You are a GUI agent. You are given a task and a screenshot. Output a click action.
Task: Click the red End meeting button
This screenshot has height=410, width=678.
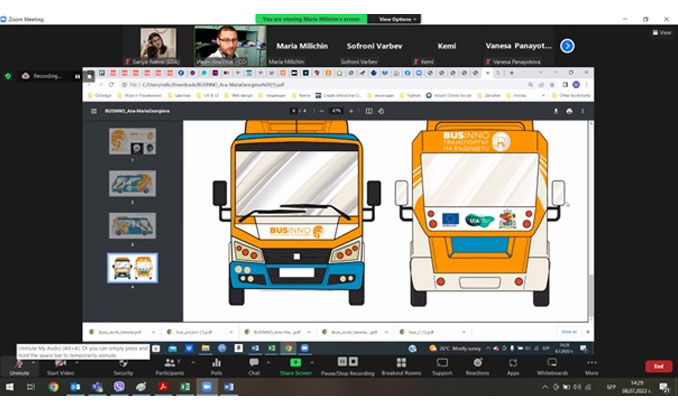coord(659,366)
